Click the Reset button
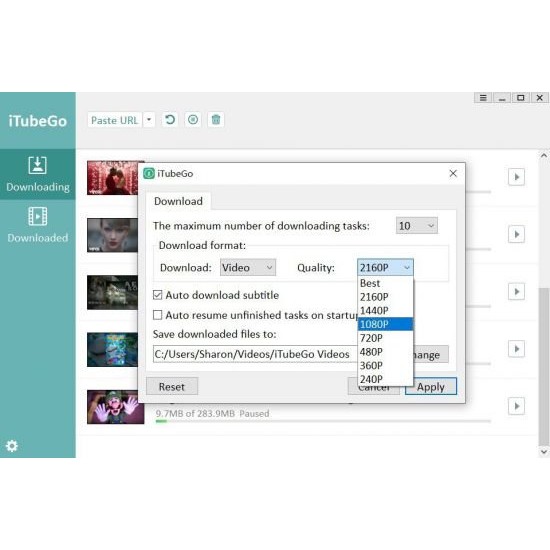550x550 pixels. tap(172, 386)
